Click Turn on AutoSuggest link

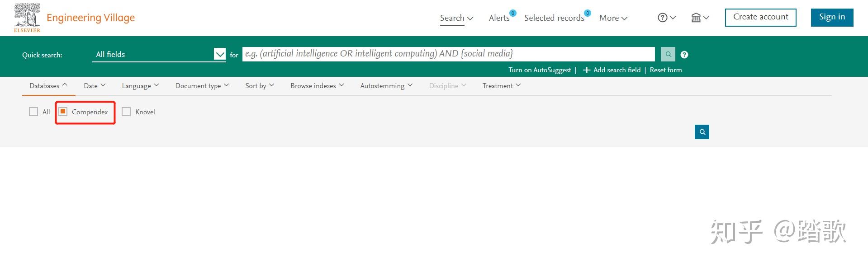pos(540,70)
